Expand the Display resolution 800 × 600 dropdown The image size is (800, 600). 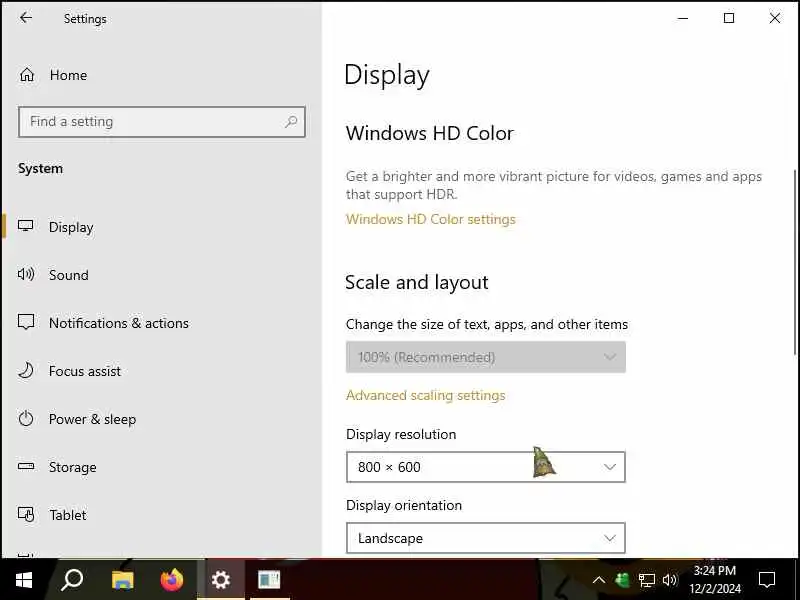[x=486, y=467]
